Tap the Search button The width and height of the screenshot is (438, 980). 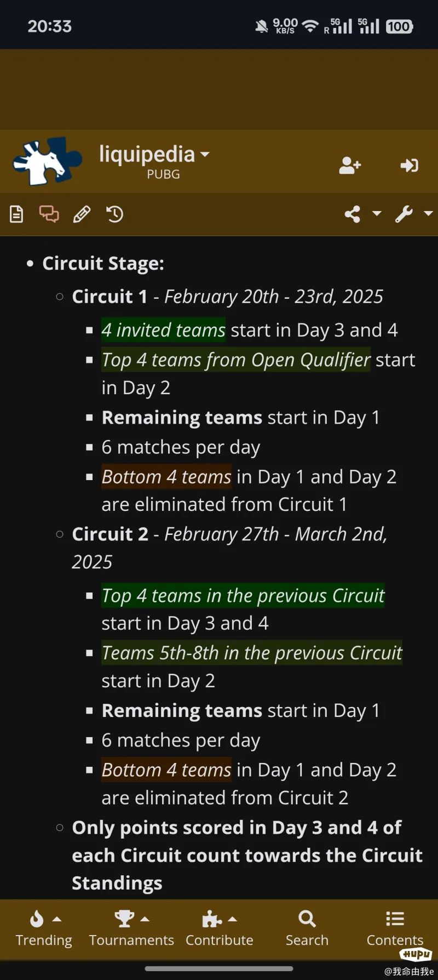coord(307,929)
